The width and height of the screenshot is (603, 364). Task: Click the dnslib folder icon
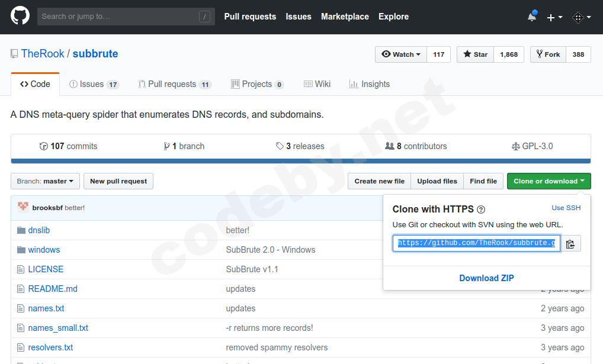pos(21,230)
